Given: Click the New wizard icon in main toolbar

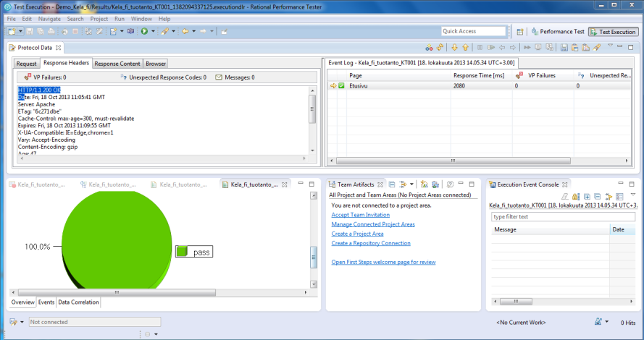Looking at the screenshot, I should (x=12, y=31).
